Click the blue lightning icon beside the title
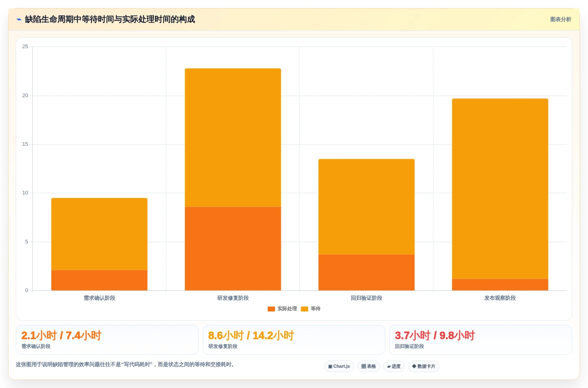 pyautogui.click(x=19, y=19)
